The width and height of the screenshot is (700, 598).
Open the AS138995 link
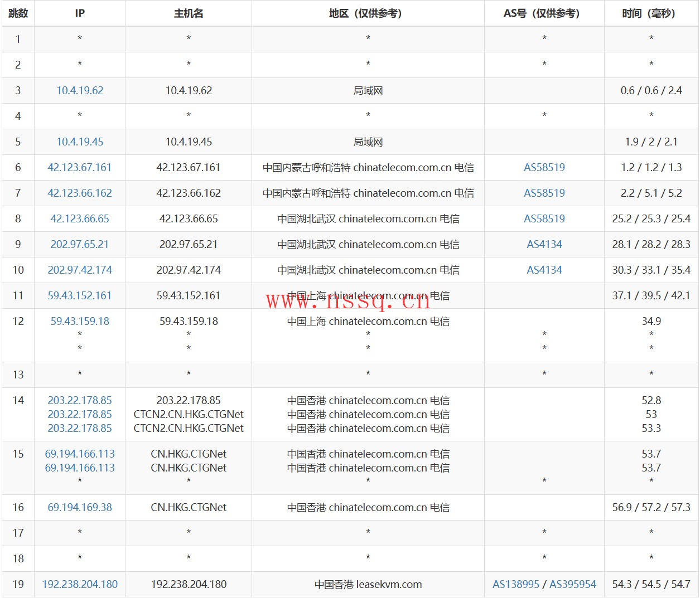(516, 584)
